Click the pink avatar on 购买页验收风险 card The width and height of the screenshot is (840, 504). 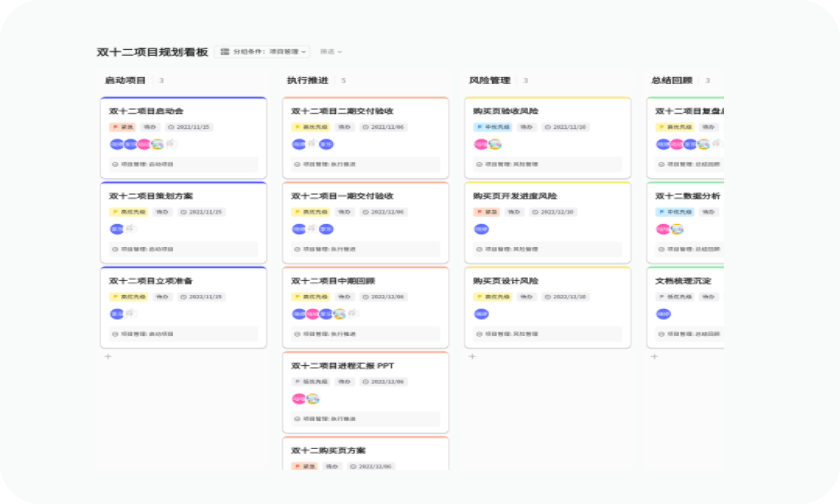481,144
